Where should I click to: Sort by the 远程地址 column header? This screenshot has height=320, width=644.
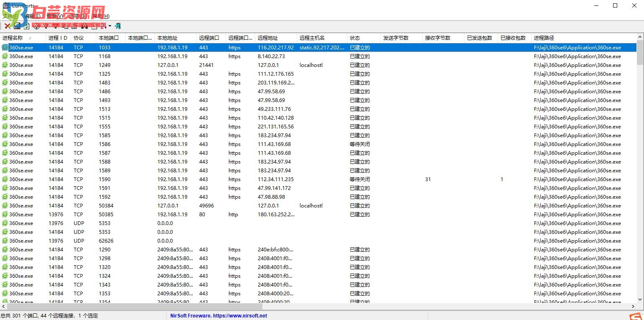click(x=276, y=38)
